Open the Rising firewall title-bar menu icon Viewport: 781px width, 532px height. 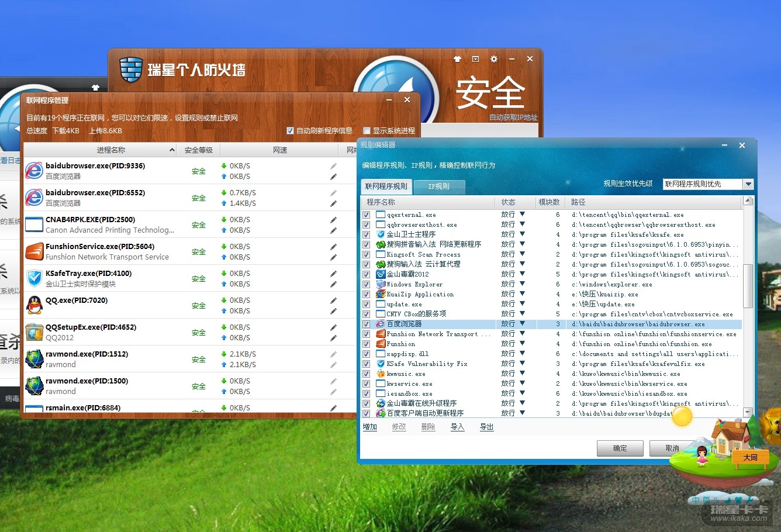pyautogui.click(x=476, y=59)
